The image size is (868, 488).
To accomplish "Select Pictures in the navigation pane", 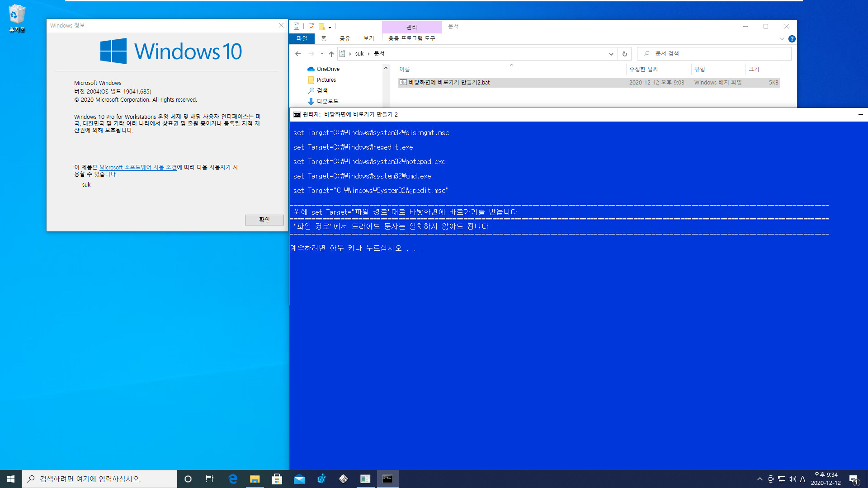I will [x=321, y=80].
